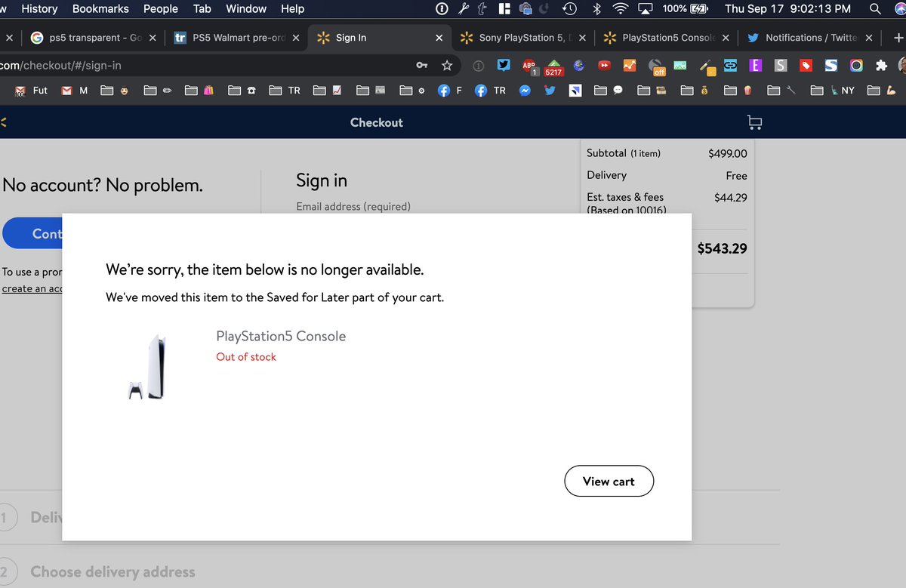Open the NY bookmarks folder
This screenshot has width=906, height=588.
point(833,90)
